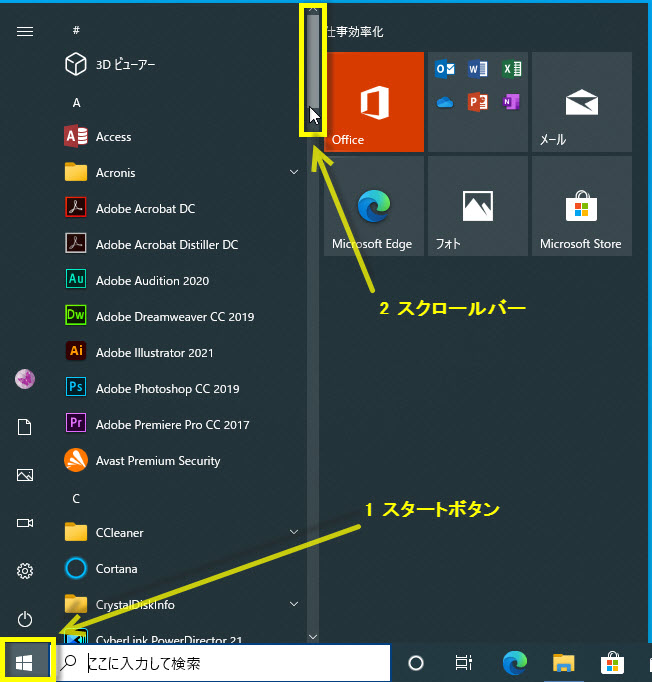
Task: Expand the CCleaner folder
Action: point(180,533)
